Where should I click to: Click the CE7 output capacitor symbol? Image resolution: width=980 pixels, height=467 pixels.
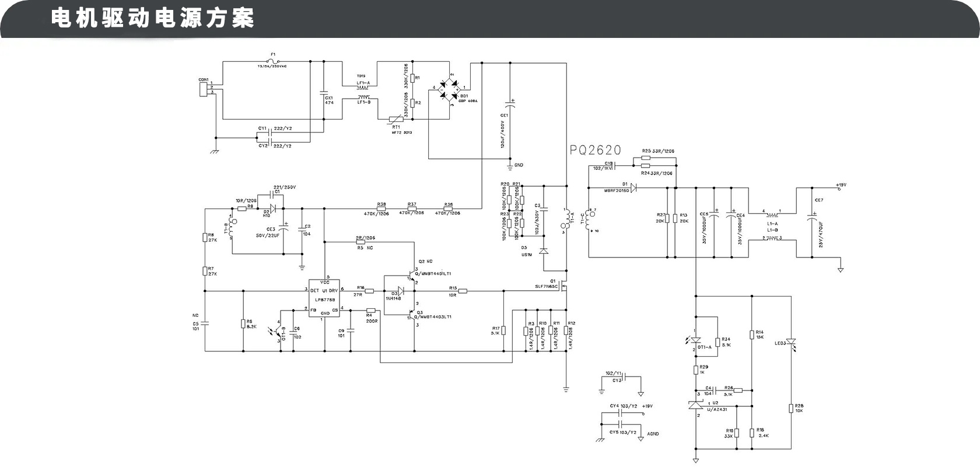pyautogui.click(x=811, y=217)
